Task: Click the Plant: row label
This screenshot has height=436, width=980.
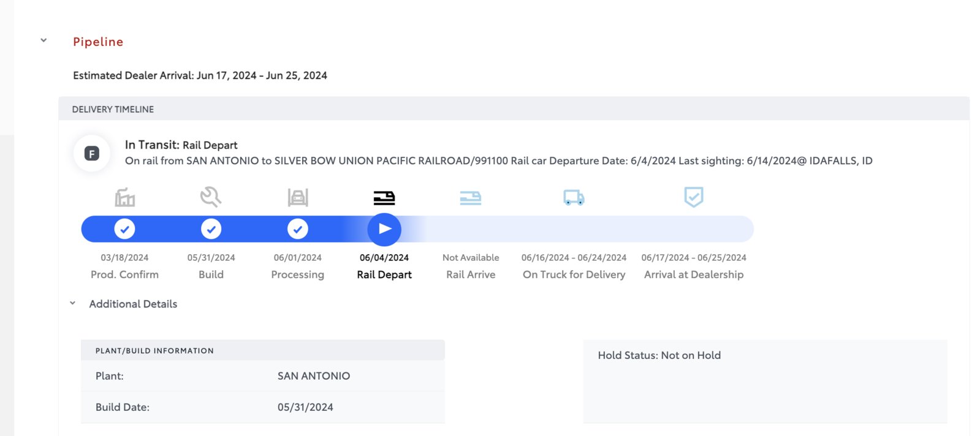Action: click(x=110, y=376)
